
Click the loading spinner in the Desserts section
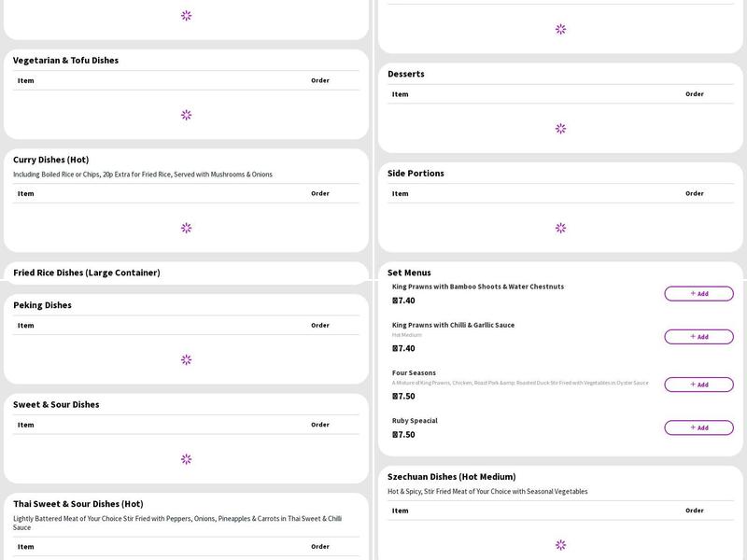559,130
